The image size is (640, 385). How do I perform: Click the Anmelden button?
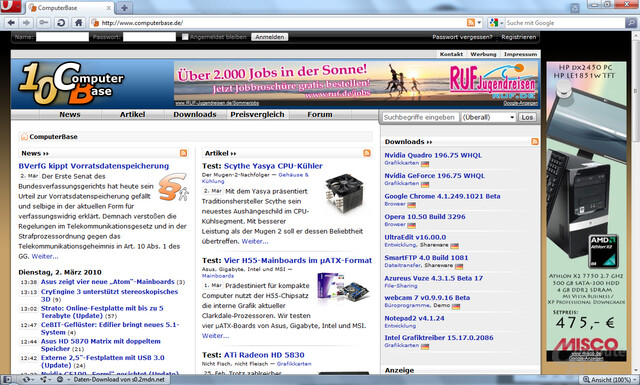coord(269,37)
